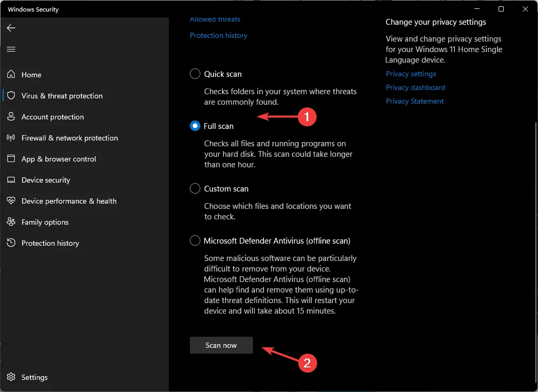Click the Scan now button
Viewport: 538px width, 392px height.
click(221, 345)
